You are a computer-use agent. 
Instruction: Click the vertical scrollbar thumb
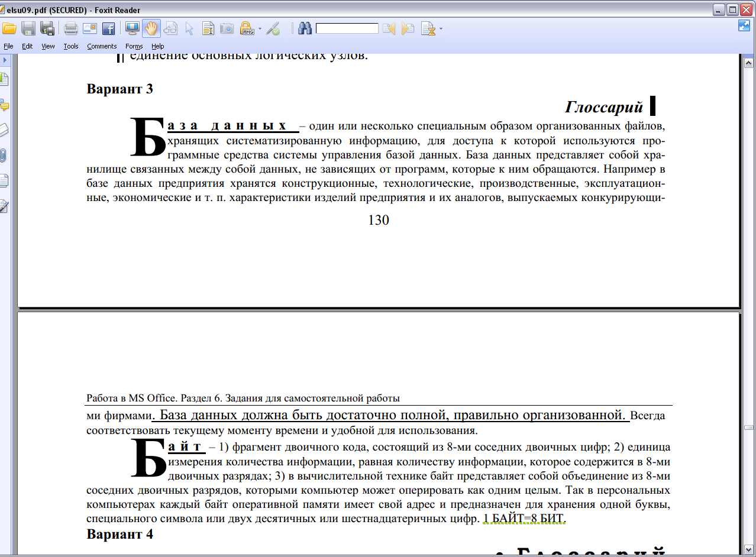[x=748, y=427]
